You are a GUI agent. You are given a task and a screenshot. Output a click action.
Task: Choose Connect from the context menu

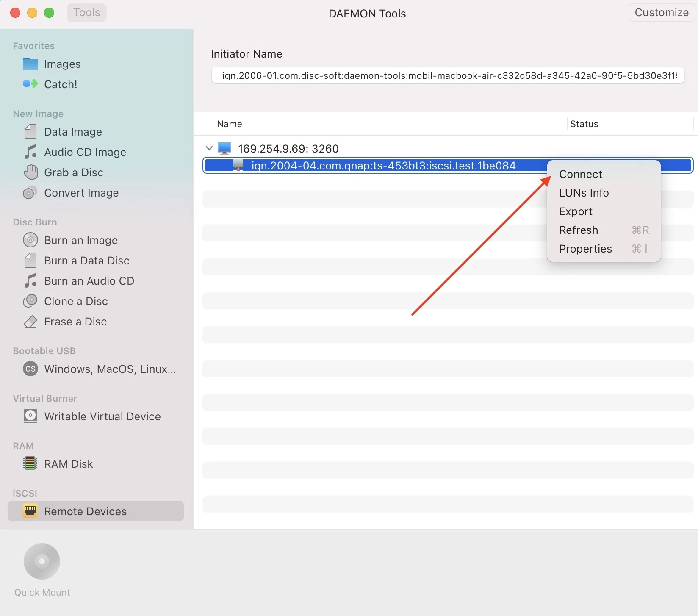pos(580,174)
